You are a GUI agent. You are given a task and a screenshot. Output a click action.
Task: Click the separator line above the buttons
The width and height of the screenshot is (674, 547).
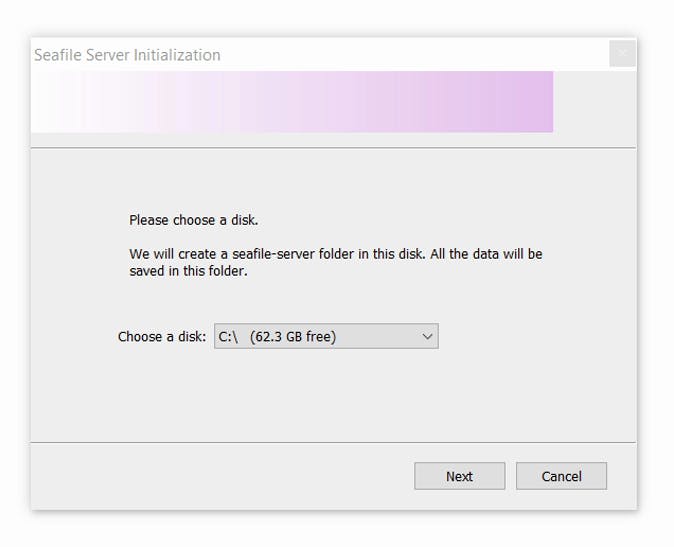(333, 442)
